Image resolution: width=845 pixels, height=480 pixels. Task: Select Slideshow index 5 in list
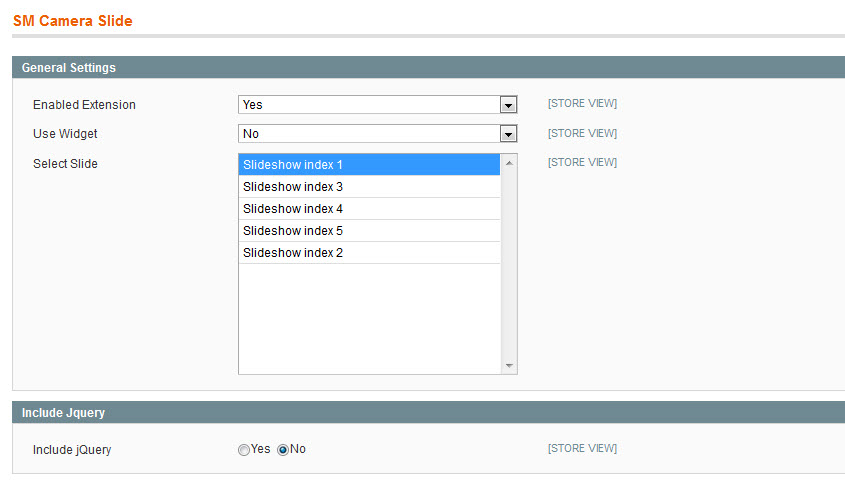[x=369, y=231]
